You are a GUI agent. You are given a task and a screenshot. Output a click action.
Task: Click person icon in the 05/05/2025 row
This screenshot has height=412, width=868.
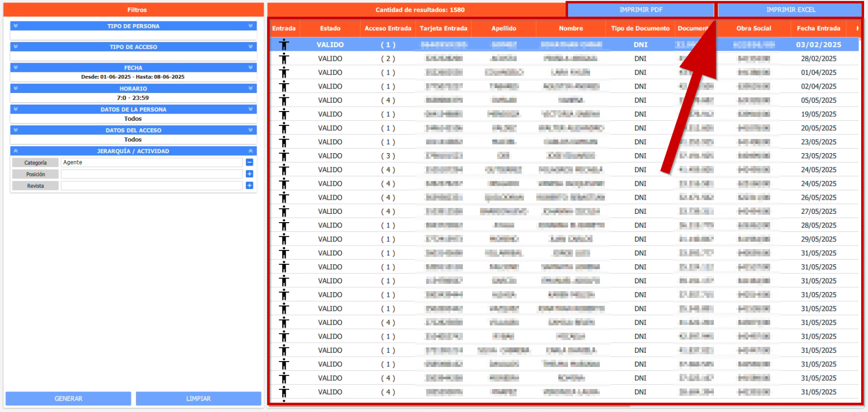pos(284,100)
